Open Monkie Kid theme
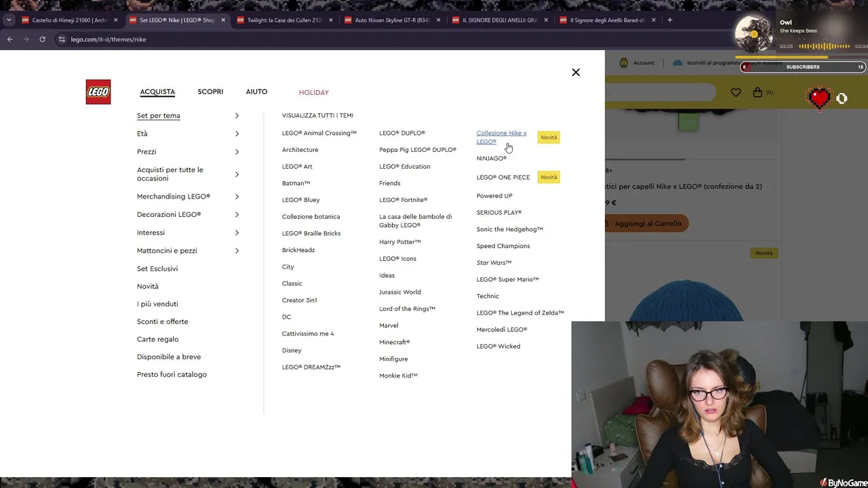The image size is (868, 488). pyautogui.click(x=398, y=375)
